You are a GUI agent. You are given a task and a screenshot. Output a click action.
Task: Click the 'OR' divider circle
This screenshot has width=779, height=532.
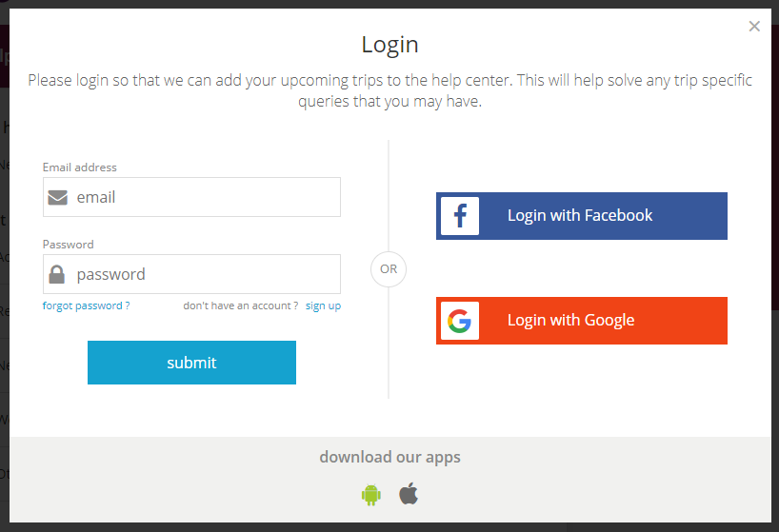click(x=389, y=269)
